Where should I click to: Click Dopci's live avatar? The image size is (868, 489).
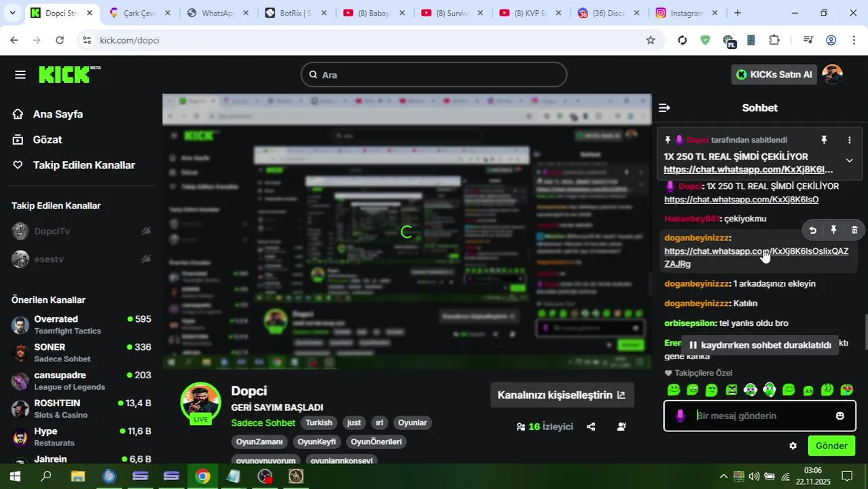click(x=200, y=403)
